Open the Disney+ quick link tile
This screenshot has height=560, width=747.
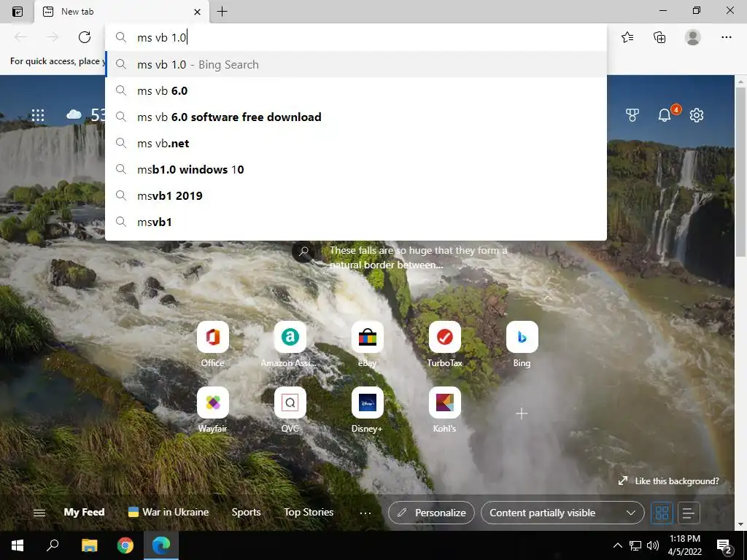[x=368, y=402]
